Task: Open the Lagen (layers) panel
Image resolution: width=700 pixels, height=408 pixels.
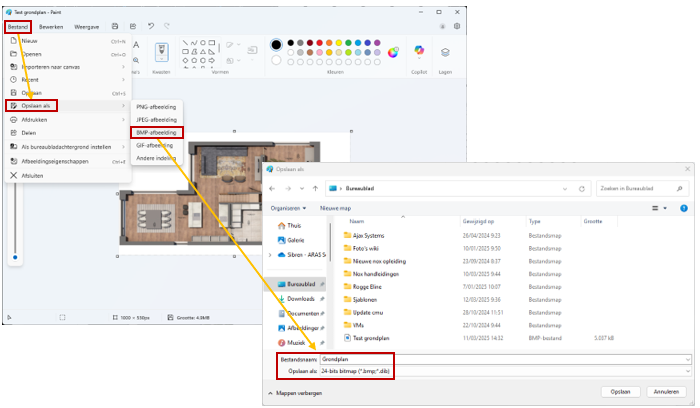Action: [x=445, y=52]
